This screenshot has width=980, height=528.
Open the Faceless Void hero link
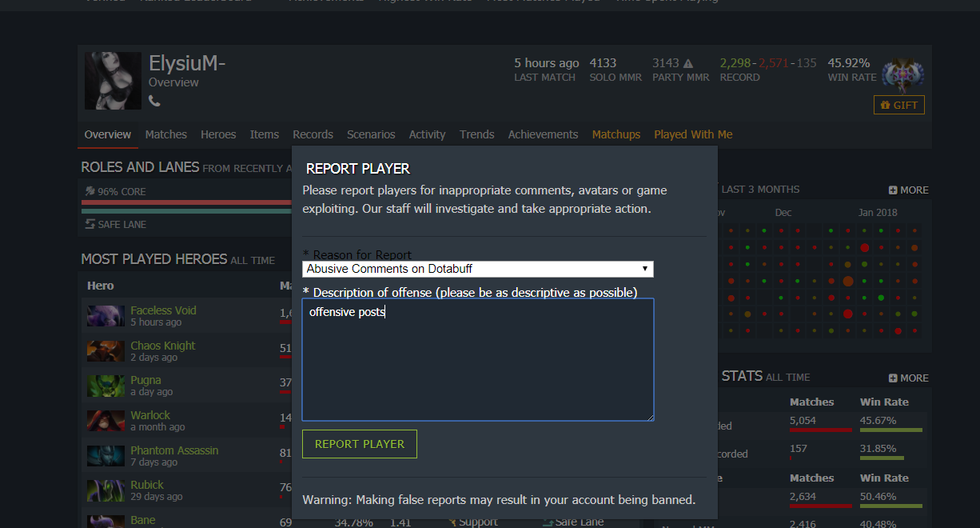pos(163,310)
